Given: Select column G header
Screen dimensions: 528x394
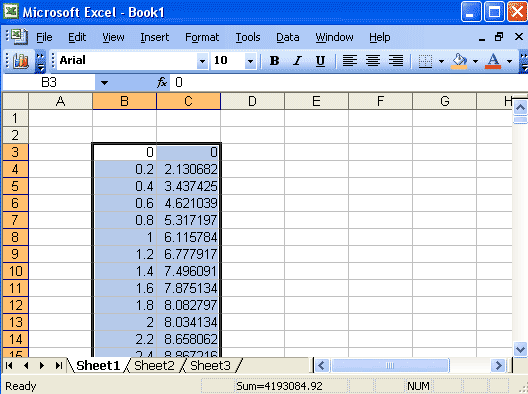Looking at the screenshot, I should [444, 101].
